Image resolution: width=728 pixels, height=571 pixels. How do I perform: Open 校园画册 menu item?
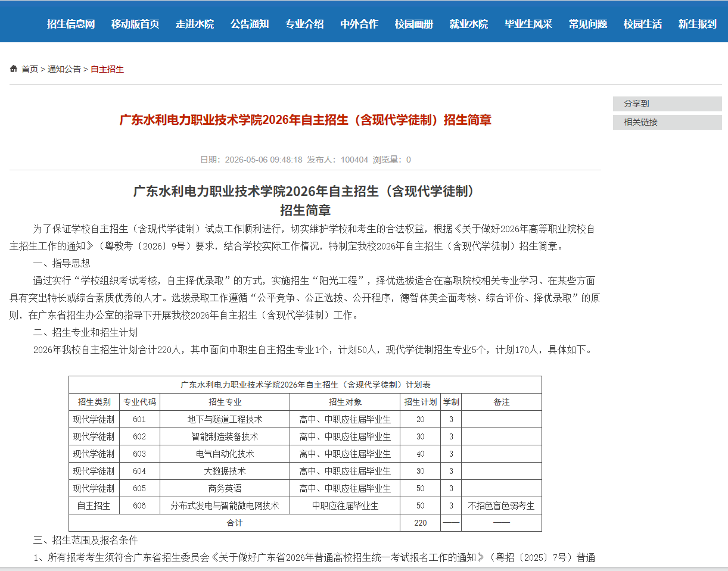coord(414,24)
